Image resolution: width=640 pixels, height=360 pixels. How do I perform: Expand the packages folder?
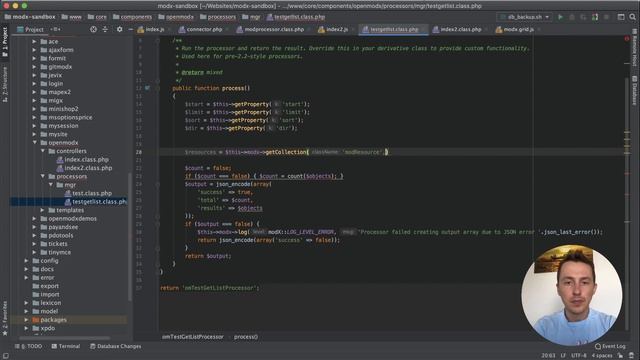26,320
